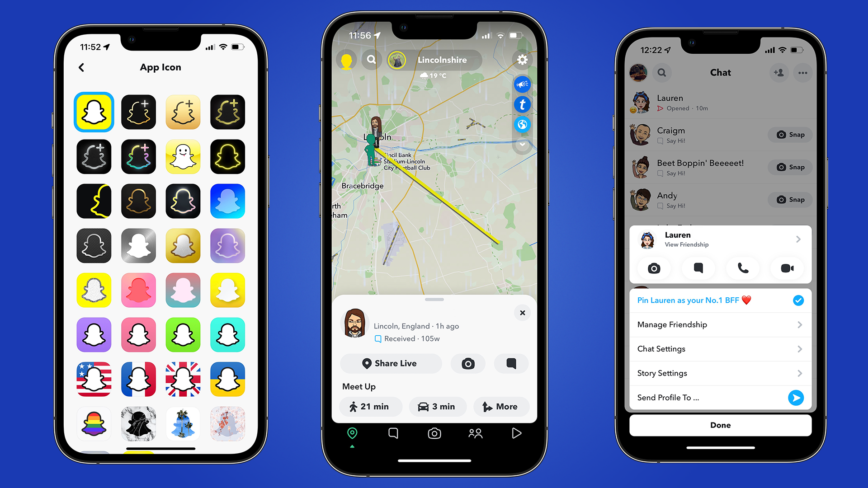868x488 pixels.
Task: Tap the More directions option
Action: coord(501,406)
